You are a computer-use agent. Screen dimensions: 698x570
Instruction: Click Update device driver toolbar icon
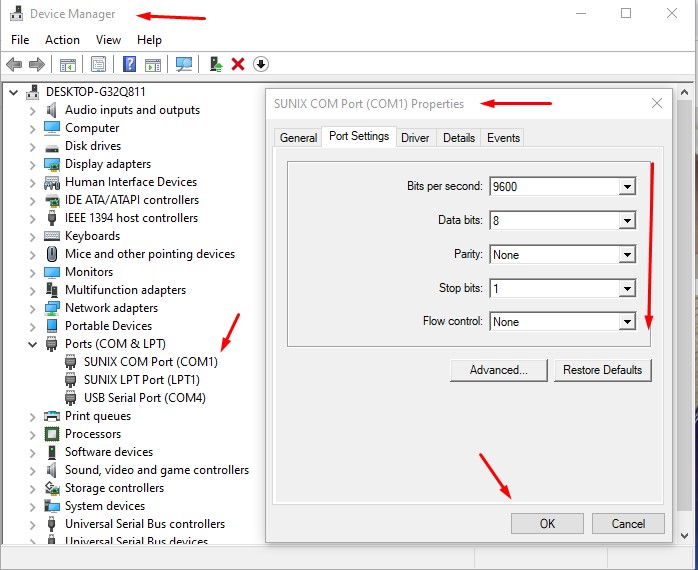(x=216, y=65)
